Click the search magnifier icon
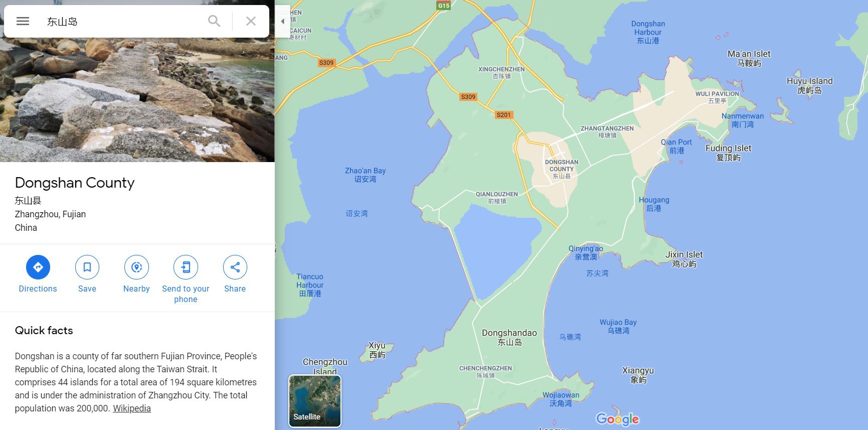The height and width of the screenshot is (430, 868). click(214, 21)
